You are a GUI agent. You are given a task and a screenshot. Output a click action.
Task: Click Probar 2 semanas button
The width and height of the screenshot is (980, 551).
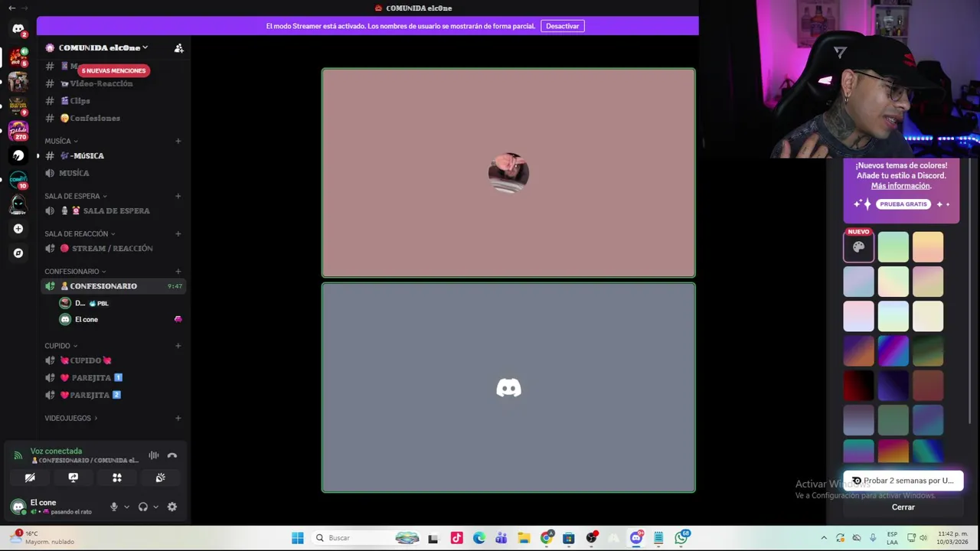tap(903, 481)
